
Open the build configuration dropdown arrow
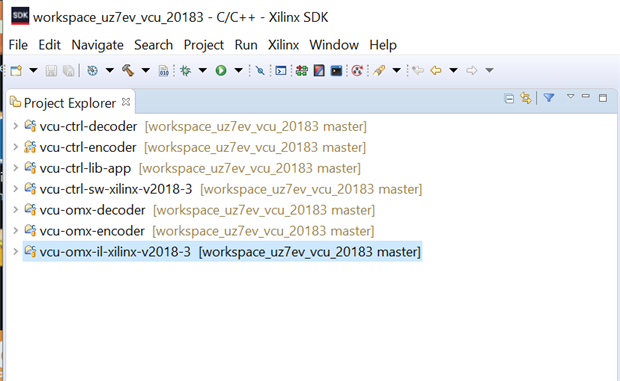110,71
